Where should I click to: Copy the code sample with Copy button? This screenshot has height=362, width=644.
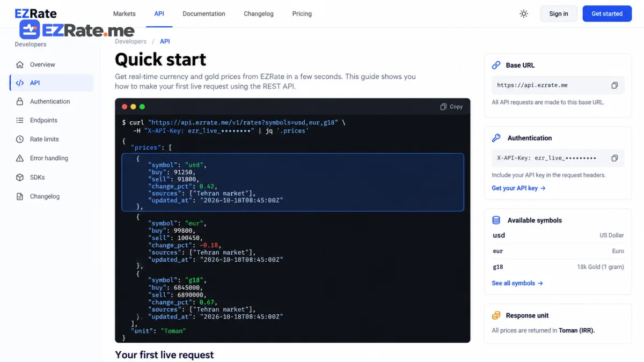pyautogui.click(x=451, y=107)
